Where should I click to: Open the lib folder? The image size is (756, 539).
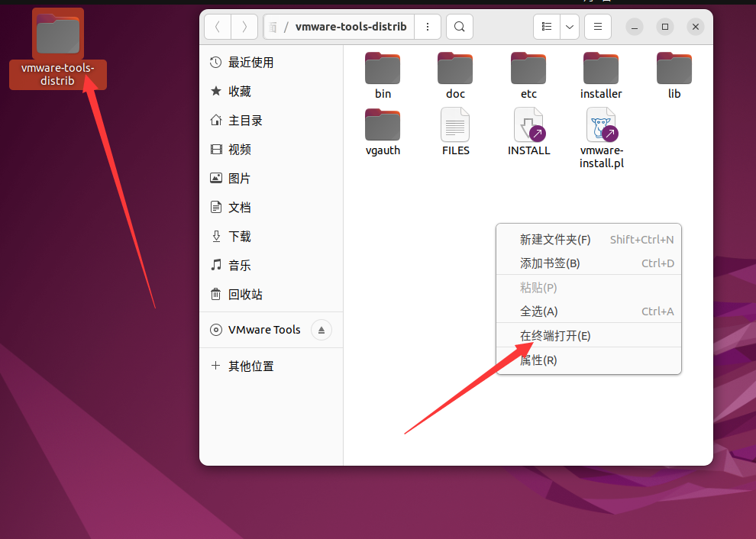click(674, 76)
